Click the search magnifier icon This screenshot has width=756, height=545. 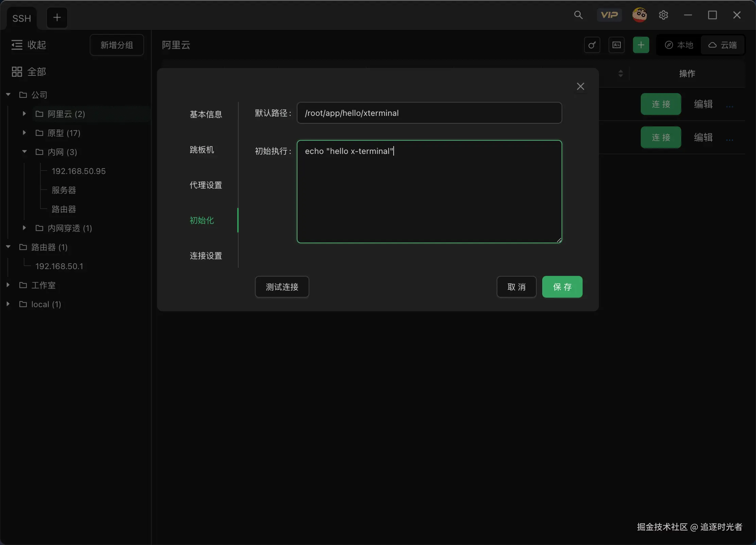tap(578, 15)
